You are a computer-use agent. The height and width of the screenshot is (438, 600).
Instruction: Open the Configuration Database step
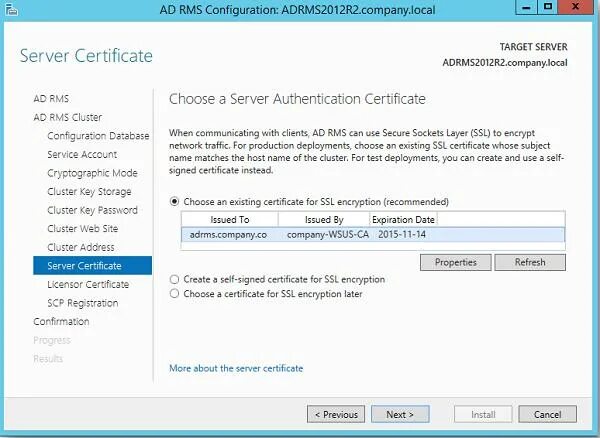coord(98,136)
